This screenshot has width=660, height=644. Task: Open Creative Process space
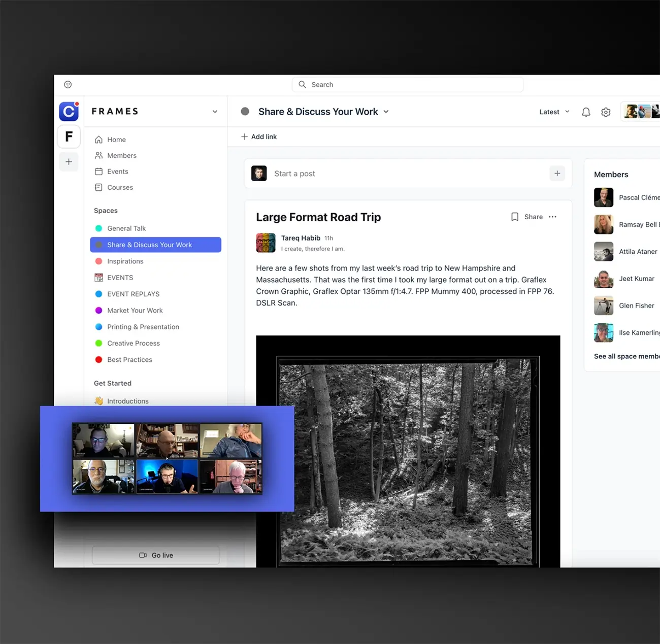[x=155, y=343]
